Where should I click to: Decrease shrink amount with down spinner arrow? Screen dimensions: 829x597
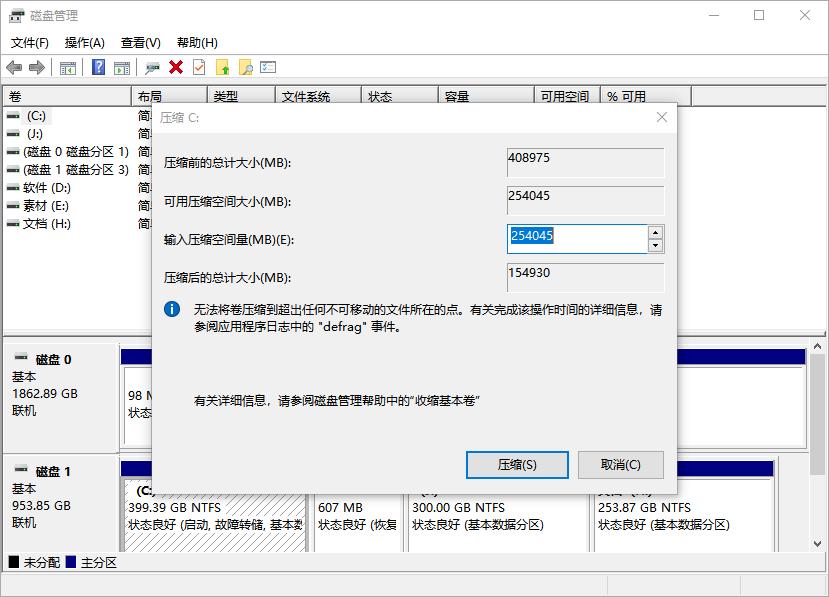coord(655,245)
